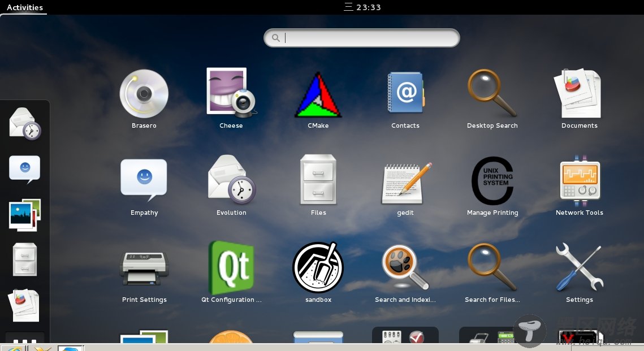Open the Cheese webcam application
Screen dimensions: 644x351
coord(231,93)
